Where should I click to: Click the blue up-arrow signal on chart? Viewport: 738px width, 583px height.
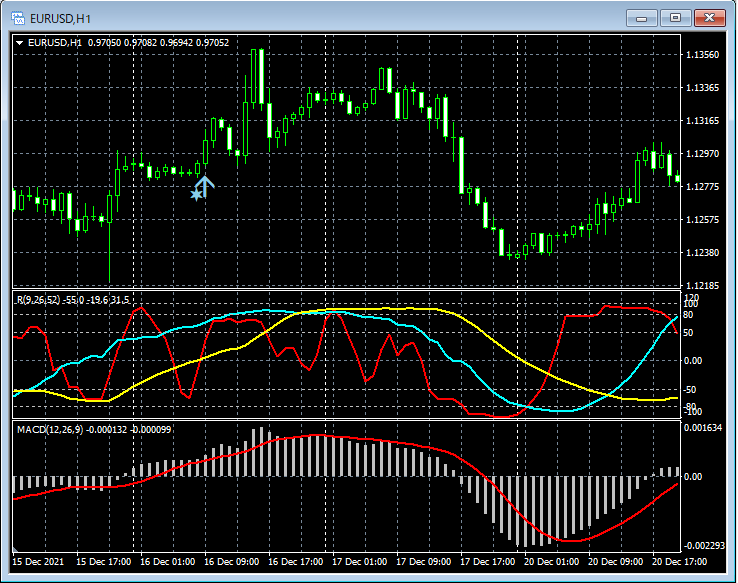(x=206, y=186)
